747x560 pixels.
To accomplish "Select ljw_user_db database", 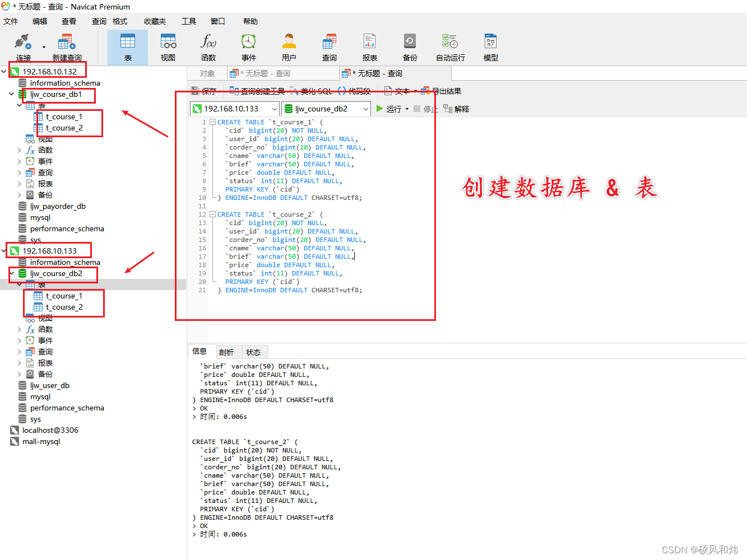I will [x=50, y=385].
